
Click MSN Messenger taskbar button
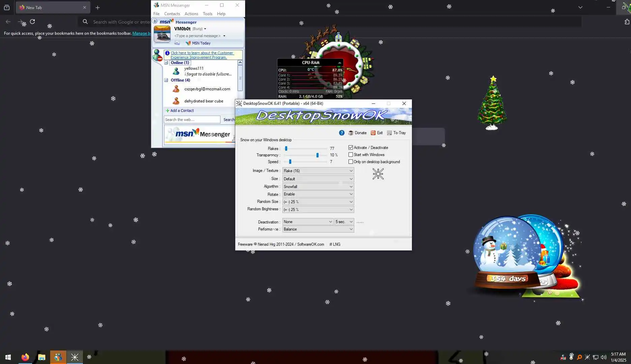58,357
